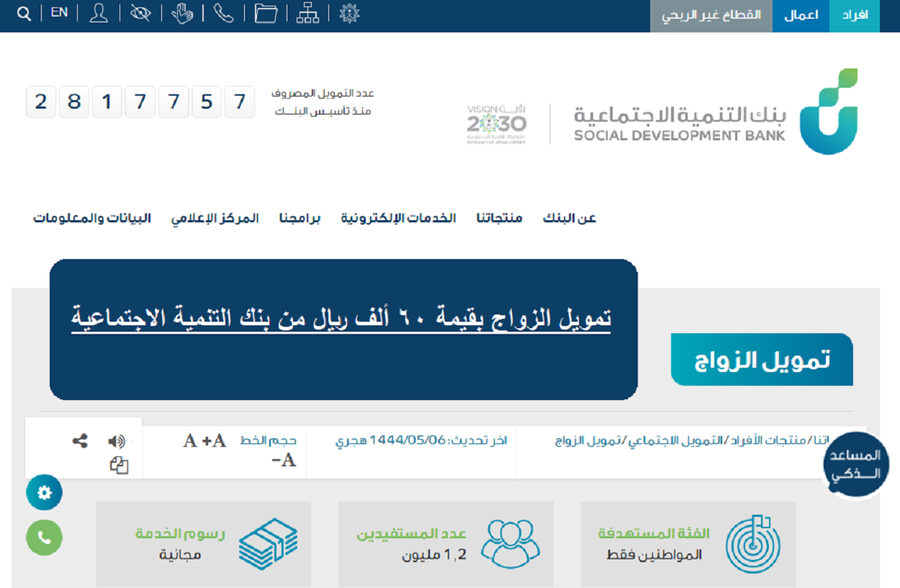Image resolution: width=900 pixels, height=588 pixels.
Task: Open the البيانات والمعلومات menu
Action: tap(92, 218)
